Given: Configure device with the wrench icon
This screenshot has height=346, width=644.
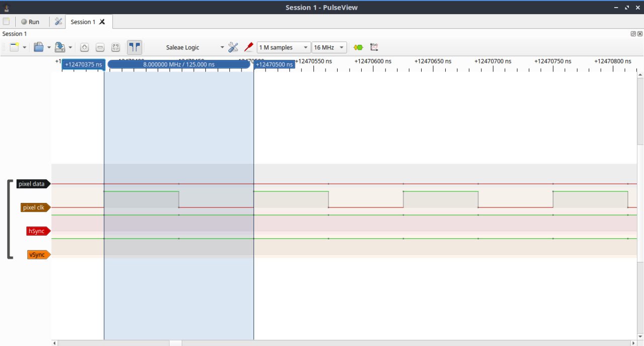Looking at the screenshot, I should pyautogui.click(x=233, y=47).
